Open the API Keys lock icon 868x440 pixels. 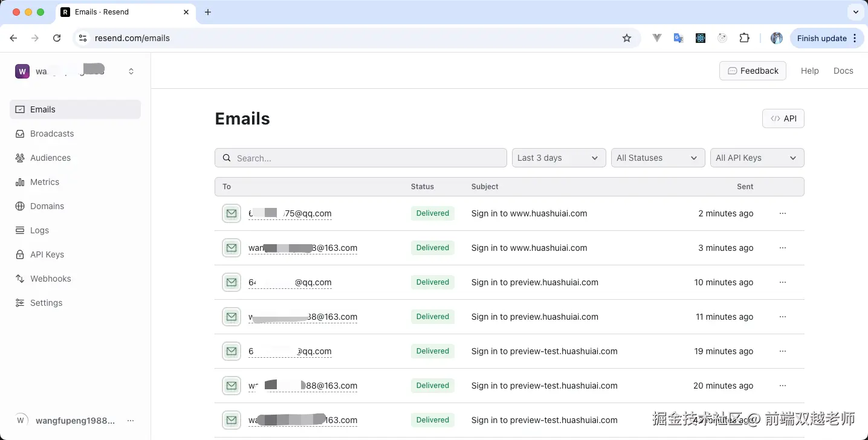(x=20, y=254)
